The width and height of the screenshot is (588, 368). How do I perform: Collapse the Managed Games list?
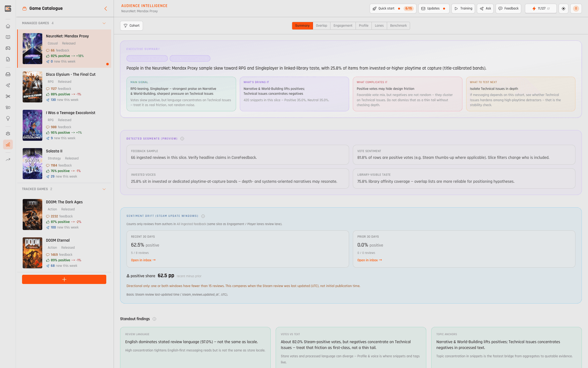pyautogui.click(x=104, y=23)
